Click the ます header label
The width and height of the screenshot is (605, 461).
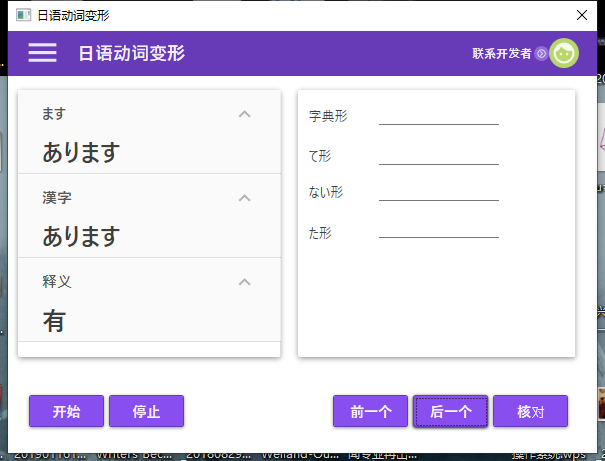point(54,114)
